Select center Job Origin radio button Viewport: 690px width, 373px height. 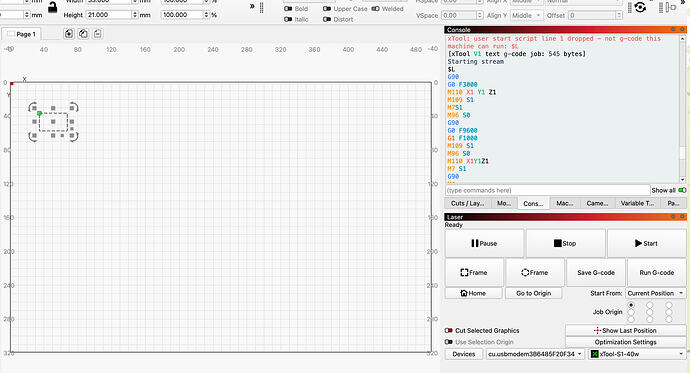pyautogui.click(x=650, y=312)
